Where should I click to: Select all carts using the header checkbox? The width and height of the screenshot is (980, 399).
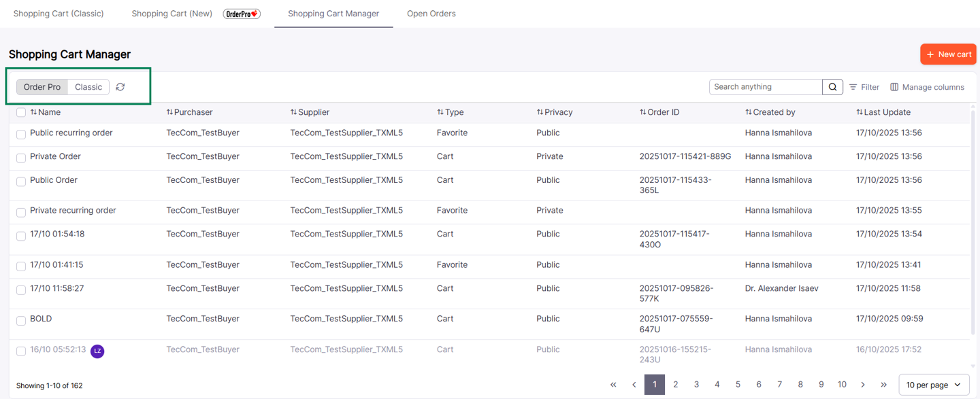(20, 111)
